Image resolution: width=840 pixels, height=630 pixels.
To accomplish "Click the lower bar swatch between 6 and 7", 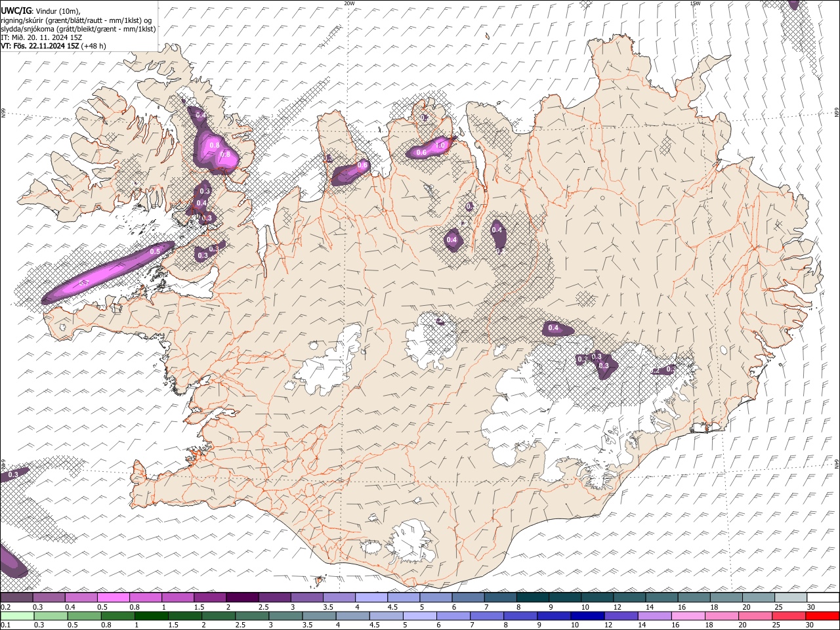I will click(x=453, y=616).
